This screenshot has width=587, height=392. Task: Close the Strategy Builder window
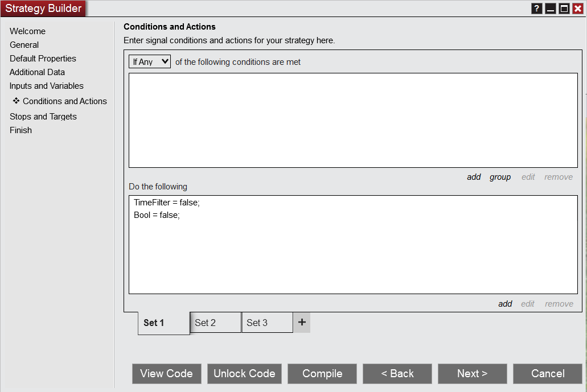click(578, 9)
